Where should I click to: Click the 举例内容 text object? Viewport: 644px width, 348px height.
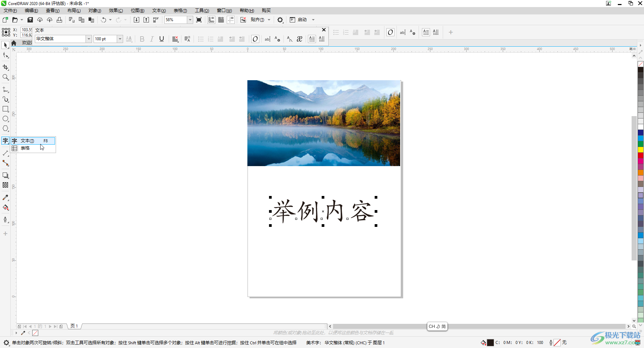coord(323,211)
